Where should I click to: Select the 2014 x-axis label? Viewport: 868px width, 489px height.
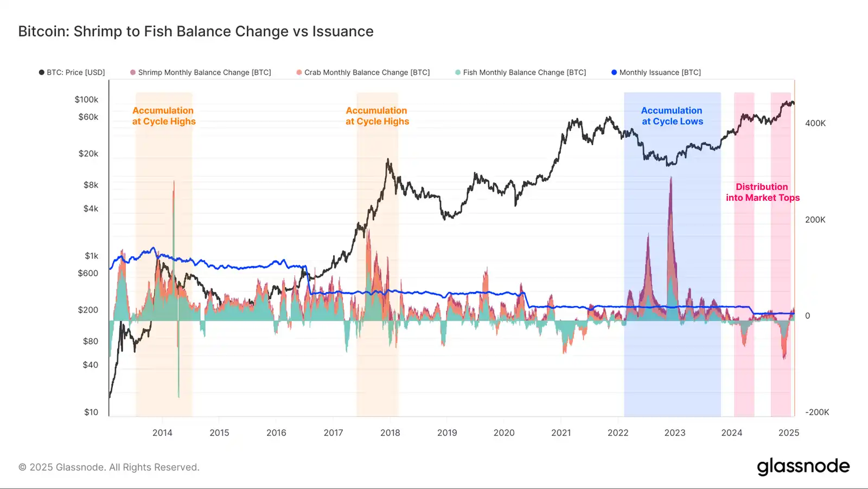tap(162, 433)
